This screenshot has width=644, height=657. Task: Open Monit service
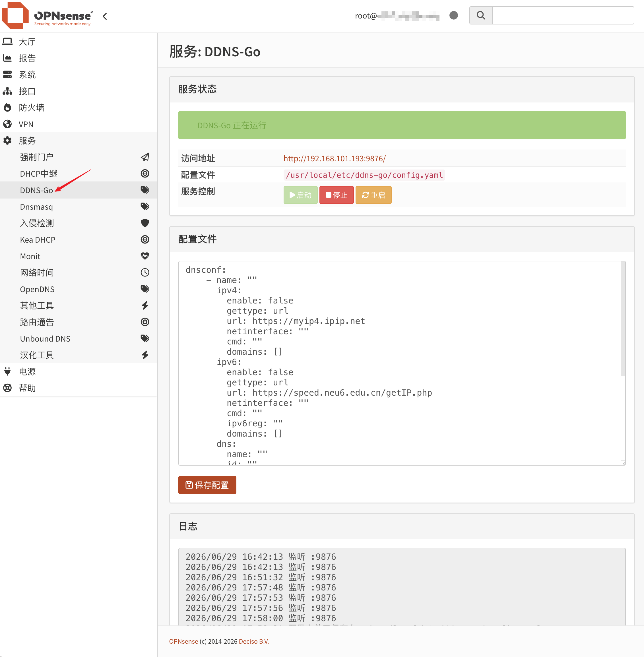pos(79,256)
